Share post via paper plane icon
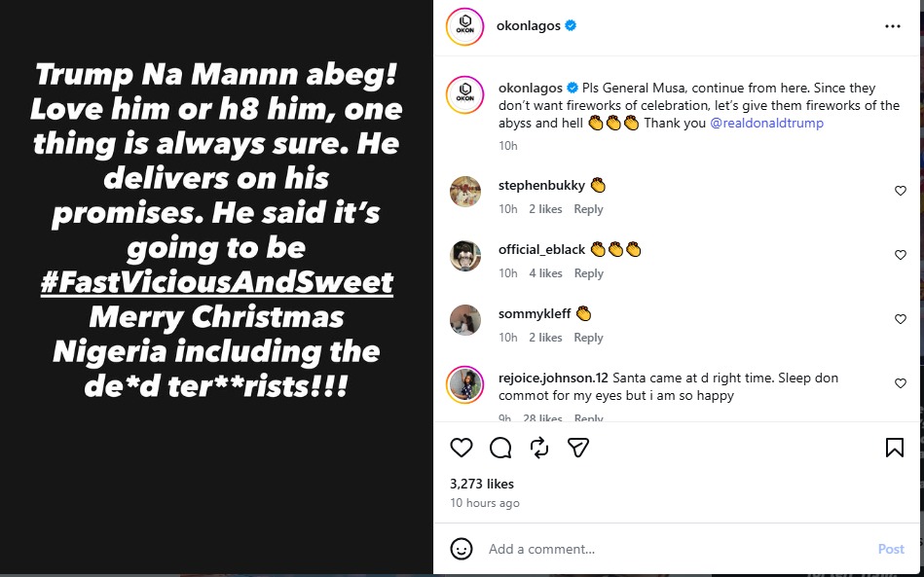 tap(578, 448)
